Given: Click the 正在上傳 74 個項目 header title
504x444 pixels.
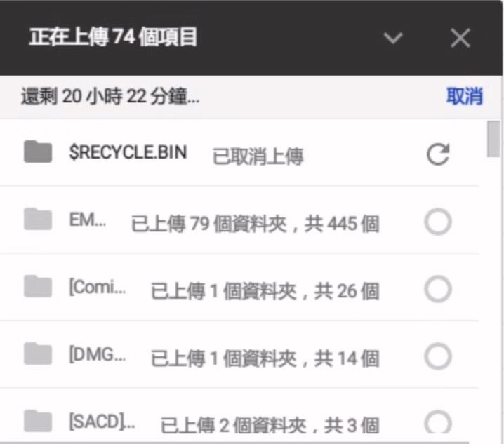Looking at the screenshot, I should tap(113, 38).
